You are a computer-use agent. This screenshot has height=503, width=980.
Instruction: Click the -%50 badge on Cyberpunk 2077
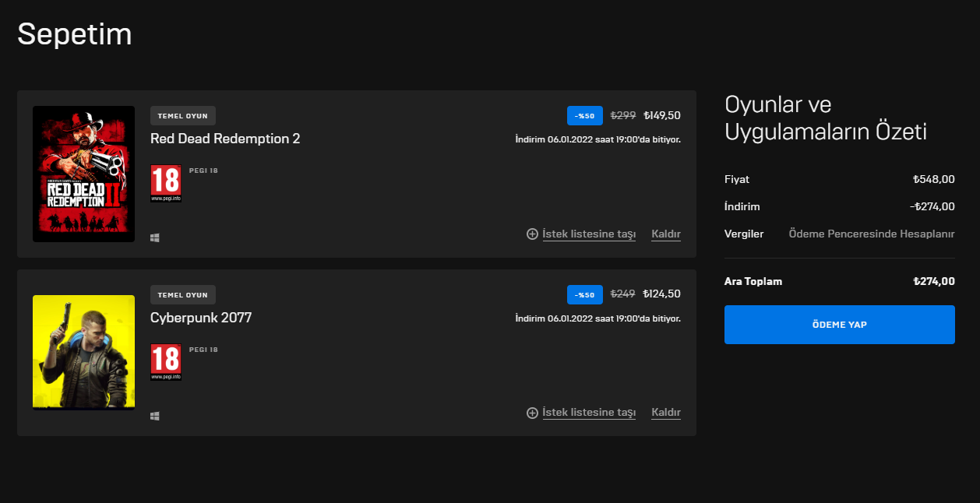pyautogui.click(x=585, y=294)
